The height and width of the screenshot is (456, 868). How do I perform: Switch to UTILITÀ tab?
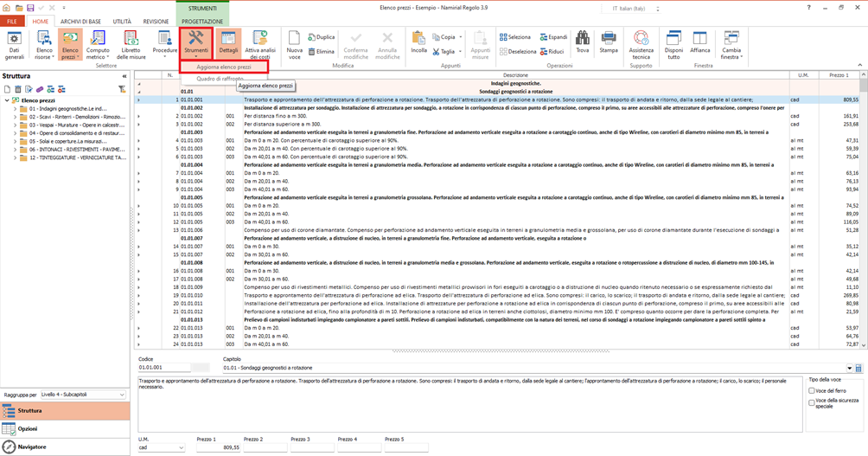(122, 22)
